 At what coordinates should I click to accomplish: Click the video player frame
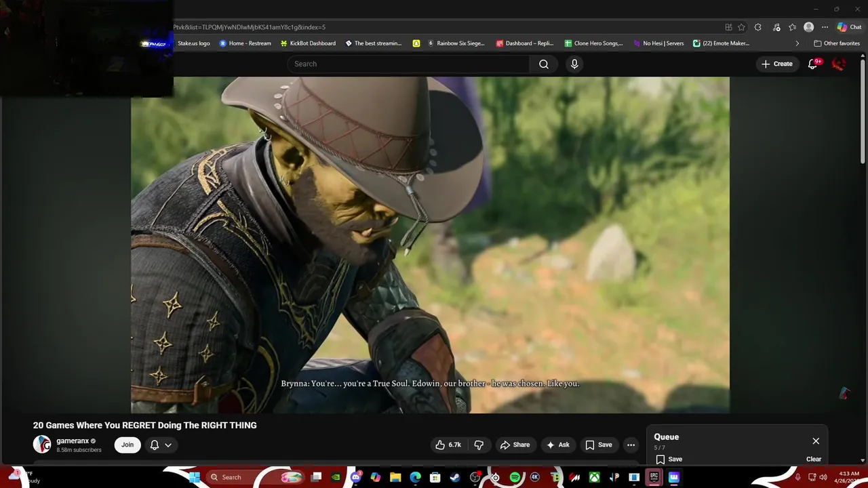430,245
